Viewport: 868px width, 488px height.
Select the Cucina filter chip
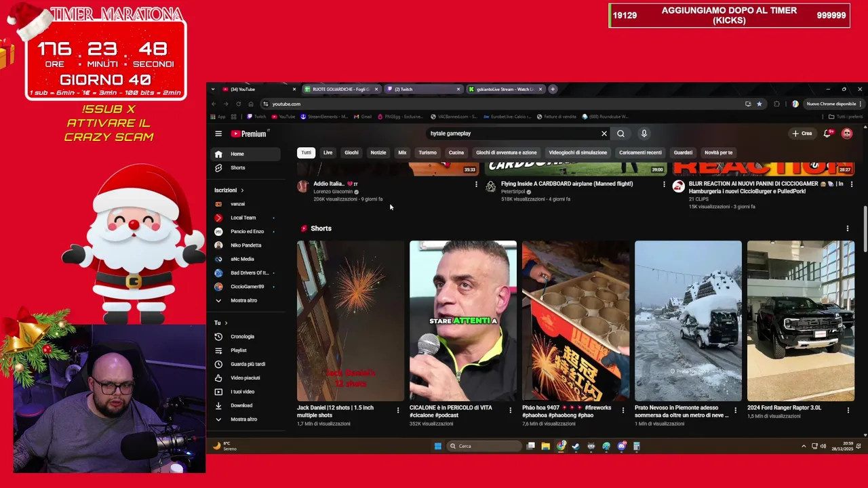[x=456, y=152]
